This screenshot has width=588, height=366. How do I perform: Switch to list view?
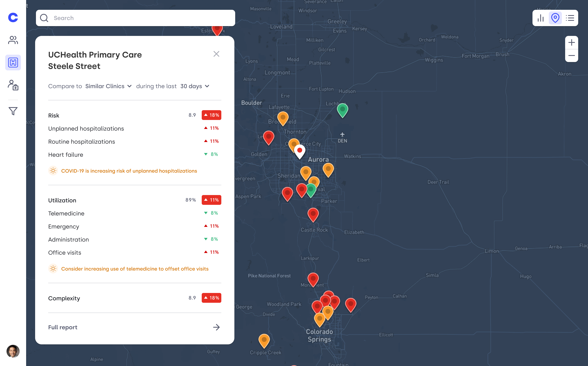pyautogui.click(x=570, y=18)
